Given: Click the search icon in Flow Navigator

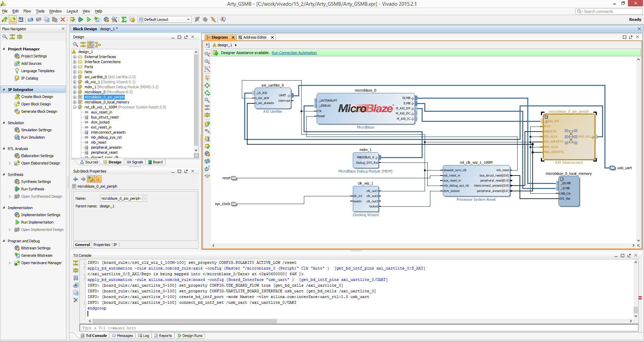Looking at the screenshot, I should coord(5,37).
